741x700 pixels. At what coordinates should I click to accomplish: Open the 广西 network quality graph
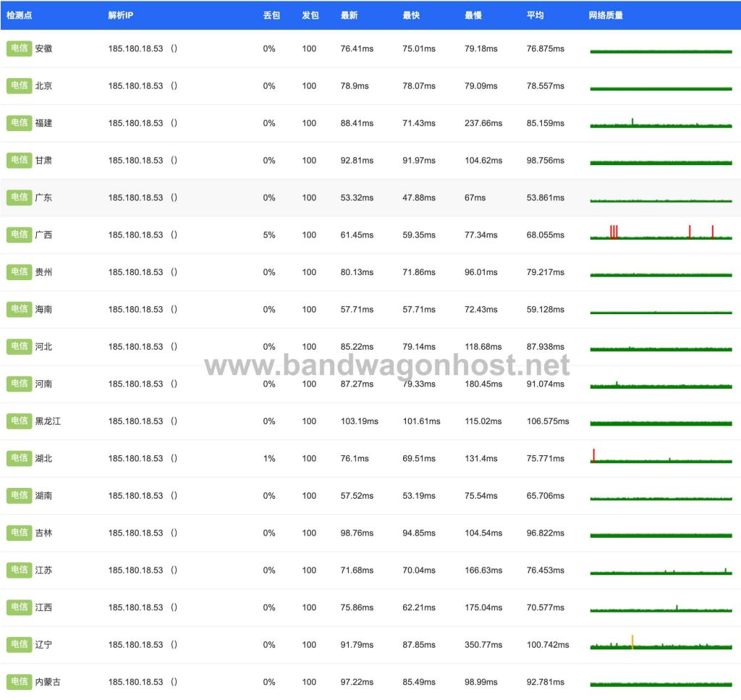[661, 232]
